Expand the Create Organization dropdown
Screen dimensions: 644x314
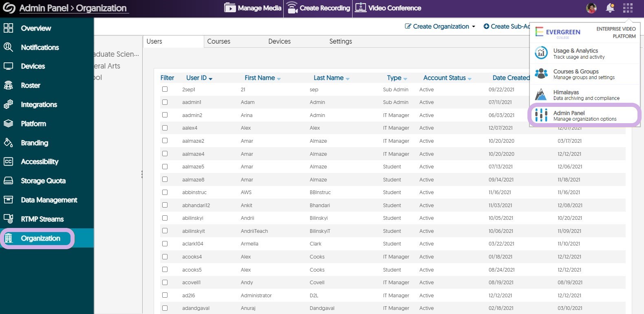(473, 27)
